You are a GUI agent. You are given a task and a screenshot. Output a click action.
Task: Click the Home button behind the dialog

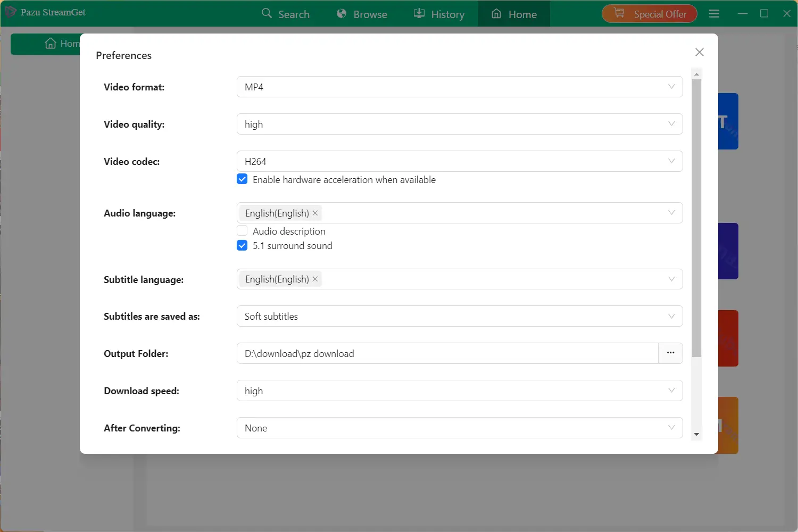click(46, 44)
